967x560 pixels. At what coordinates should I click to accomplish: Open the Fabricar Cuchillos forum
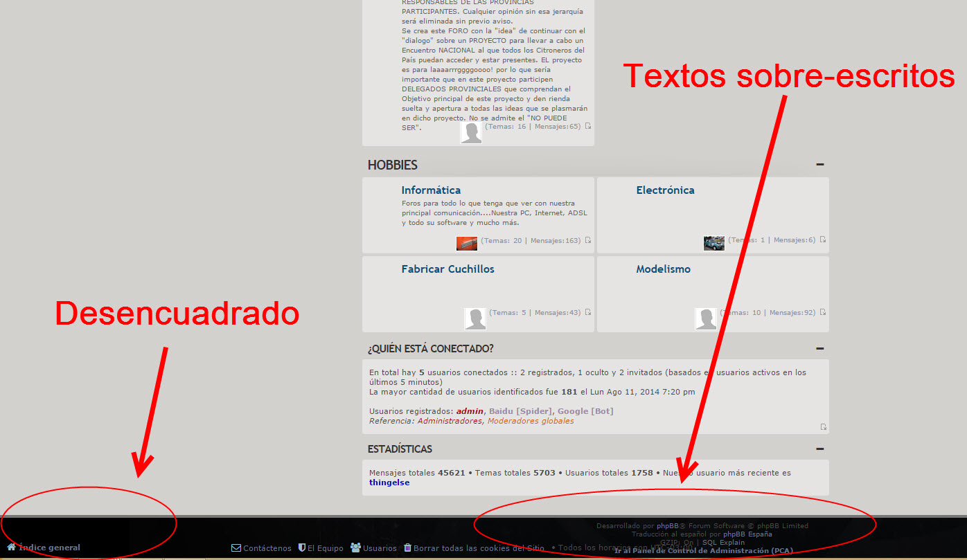click(x=447, y=269)
